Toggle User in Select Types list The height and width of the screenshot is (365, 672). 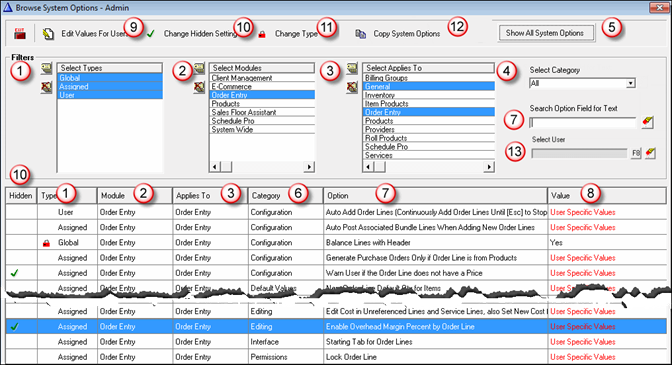tap(110, 95)
